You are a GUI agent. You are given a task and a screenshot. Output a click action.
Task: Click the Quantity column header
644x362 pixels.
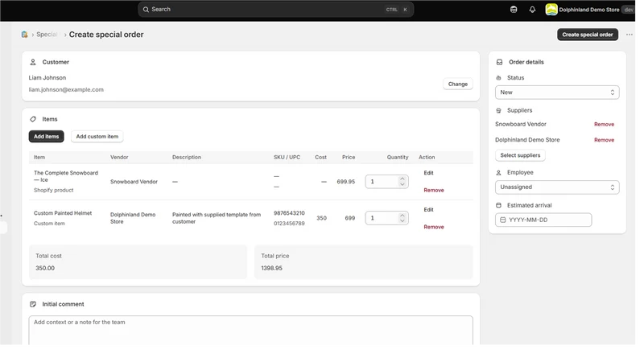coord(397,157)
